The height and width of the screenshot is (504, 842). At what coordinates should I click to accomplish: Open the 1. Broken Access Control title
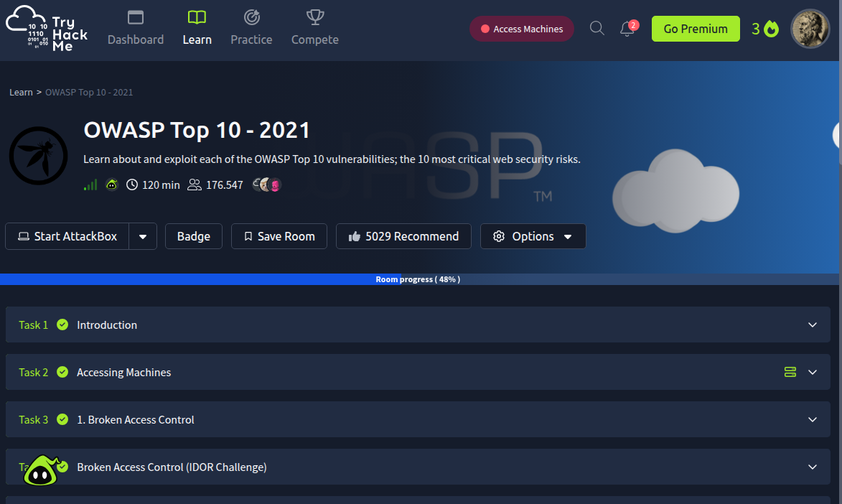pyautogui.click(x=136, y=420)
